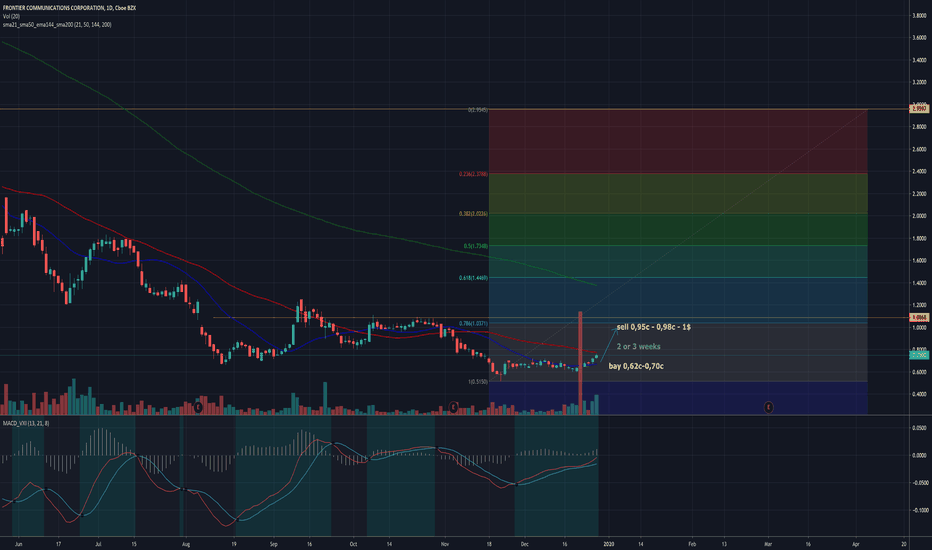Click the Fibonacci 0.786(1.0371) level label

[x=473, y=323]
